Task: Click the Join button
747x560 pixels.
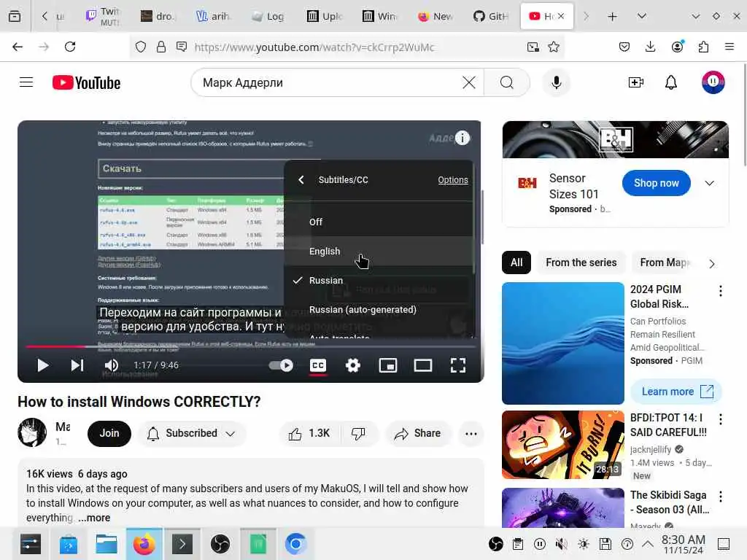Action: point(109,433)
